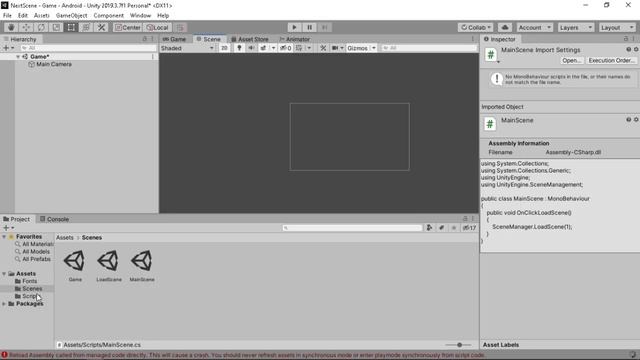Click the Scene view search field
Screen dimensions: 640x360
coord(429,48)
